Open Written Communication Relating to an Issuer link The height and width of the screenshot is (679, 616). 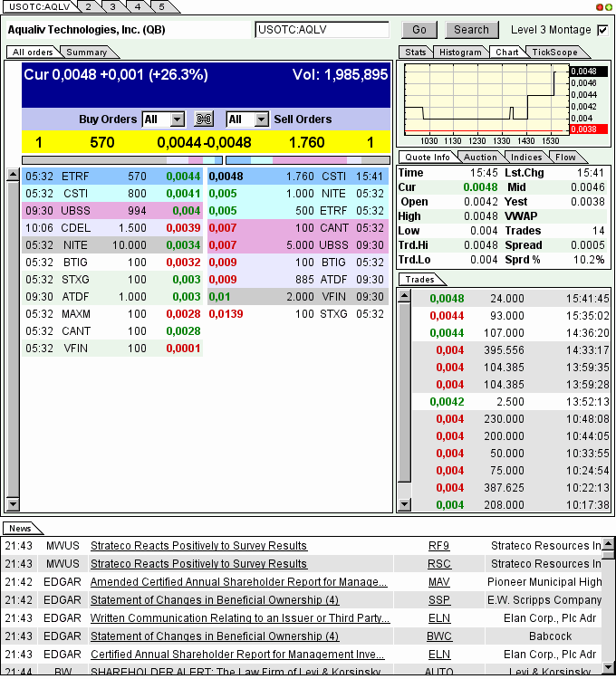240,618
